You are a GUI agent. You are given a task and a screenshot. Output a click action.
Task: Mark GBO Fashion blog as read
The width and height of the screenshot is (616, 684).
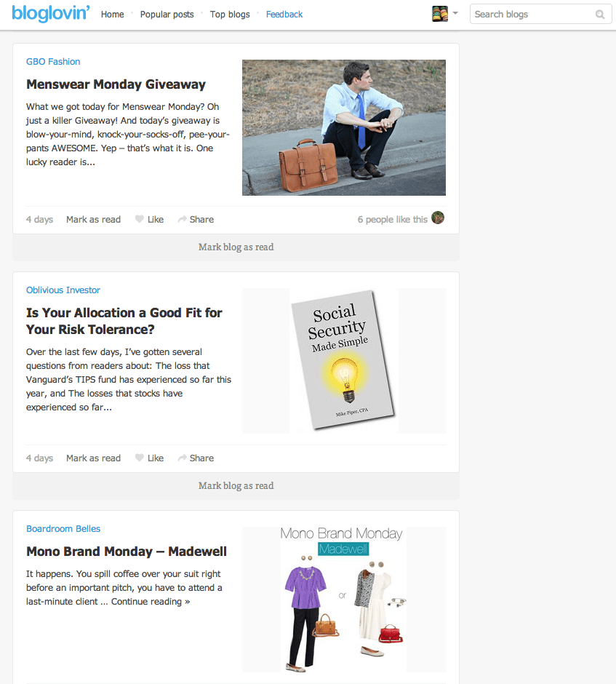[236, 247]
